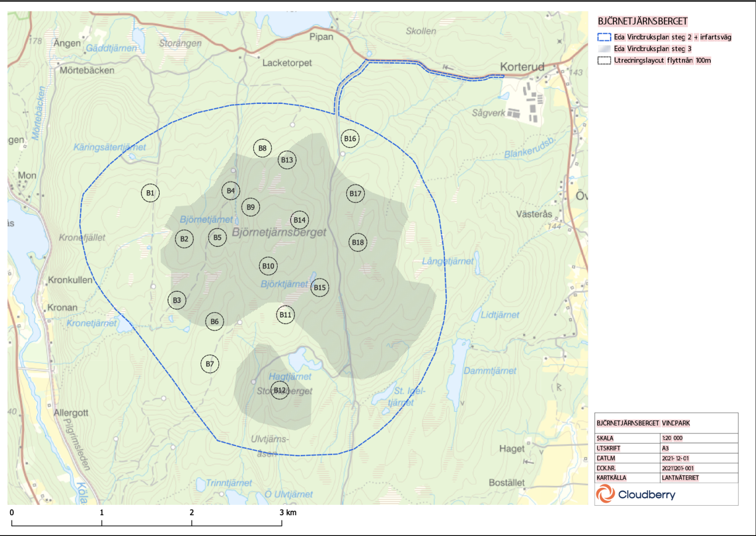This screenshot has width=756, height=536.
Task: Click the B8 turbine marker
Action: click(262, 148)
